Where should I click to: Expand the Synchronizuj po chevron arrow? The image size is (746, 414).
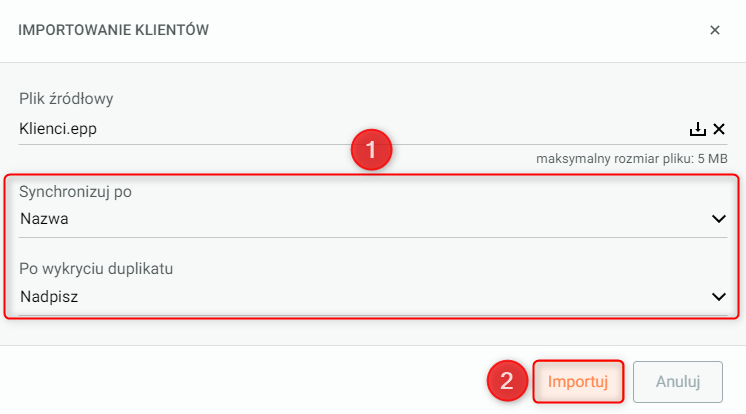[x=717, y=218]
